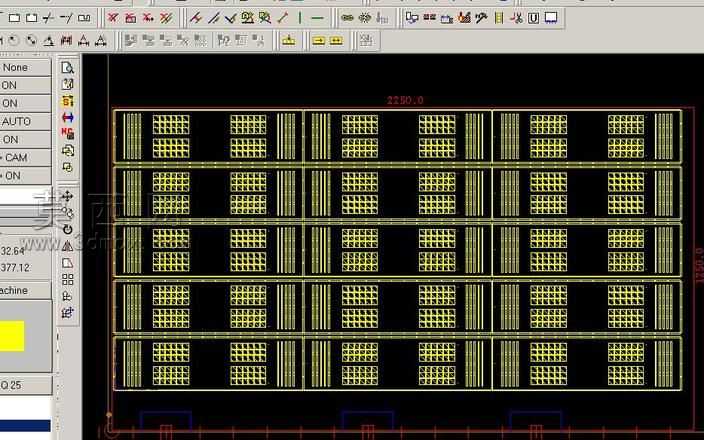Screen dimensions: 704x440
Task: Click the 377.12 coordinate value
Action: point(15,268)
